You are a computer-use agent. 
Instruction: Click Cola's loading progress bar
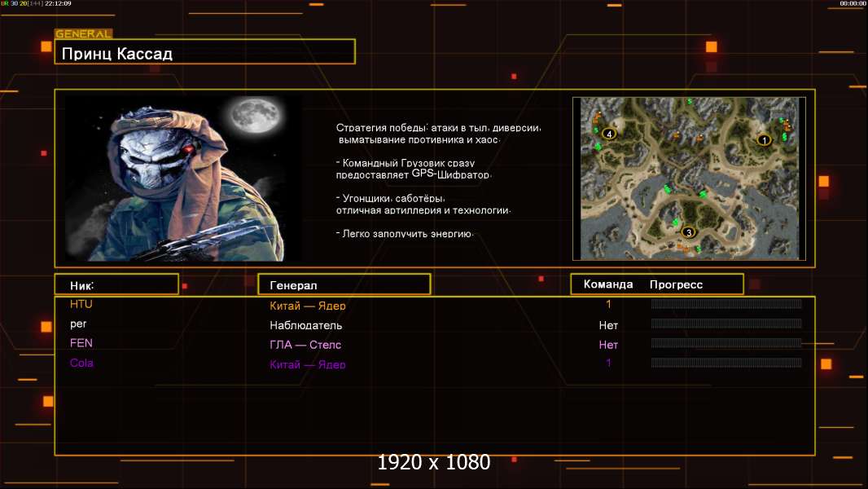(726, 363)
